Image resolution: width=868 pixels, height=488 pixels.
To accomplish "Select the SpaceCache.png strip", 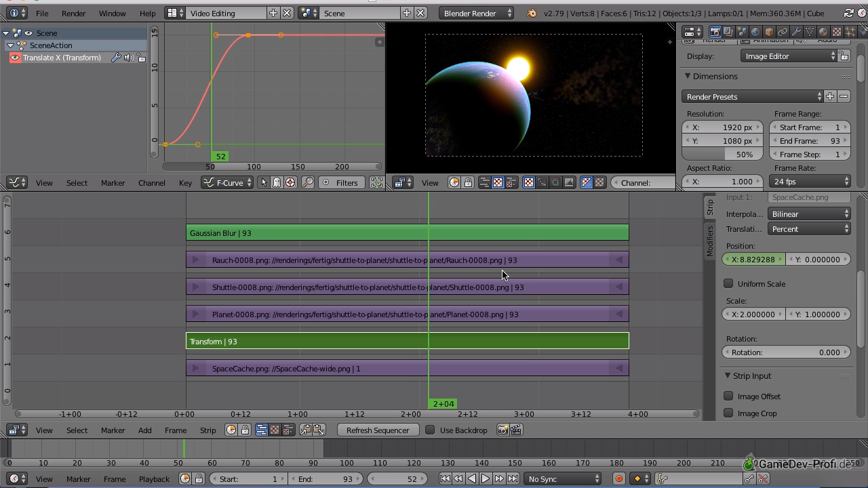I will click(x=407, y=368).
